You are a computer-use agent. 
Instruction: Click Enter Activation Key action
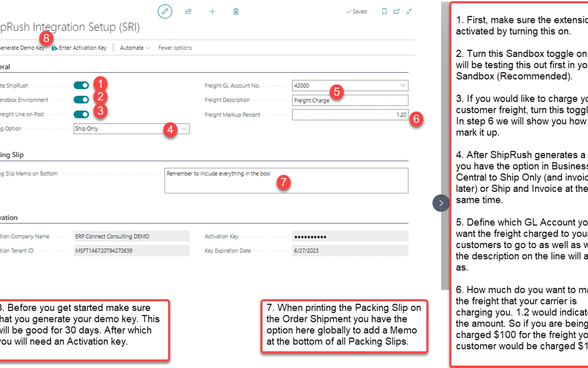79,48
